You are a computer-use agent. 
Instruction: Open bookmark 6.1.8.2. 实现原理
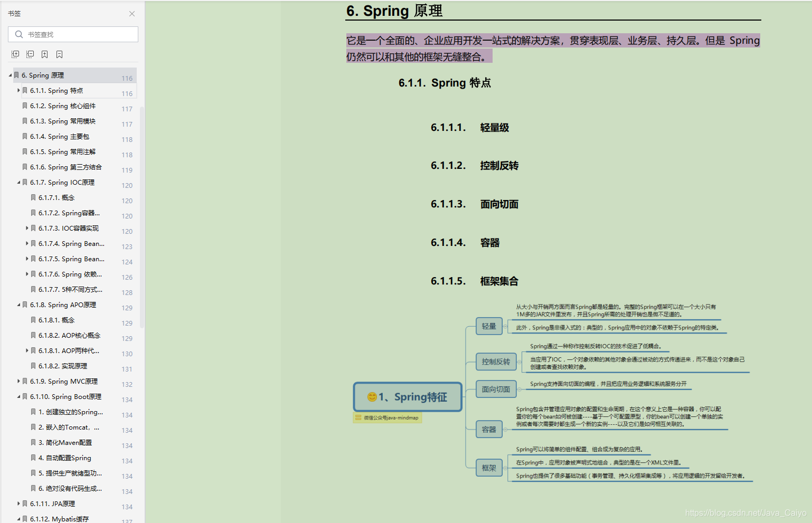coord(63,366)
